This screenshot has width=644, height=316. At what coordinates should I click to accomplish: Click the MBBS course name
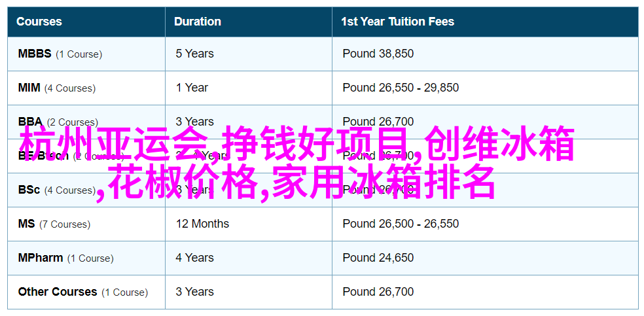(35, 54)
